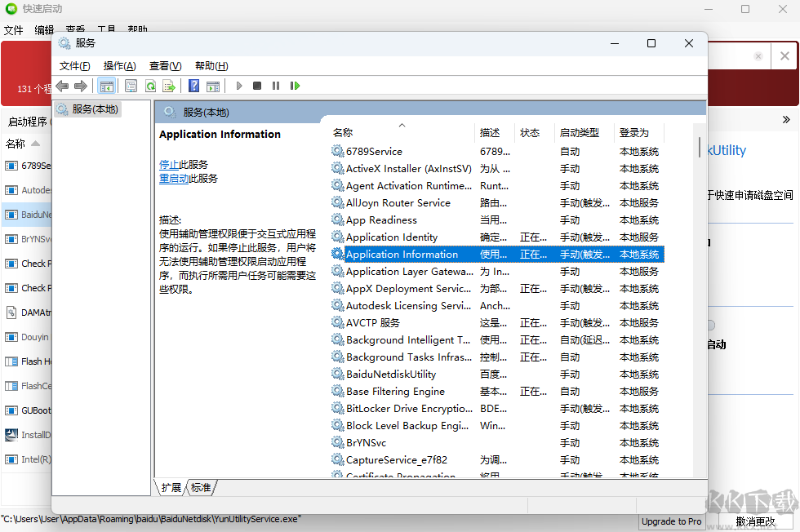Sort by the 描述 column header
This screenshot has height=532, width=800.
(x=494, y=133)
